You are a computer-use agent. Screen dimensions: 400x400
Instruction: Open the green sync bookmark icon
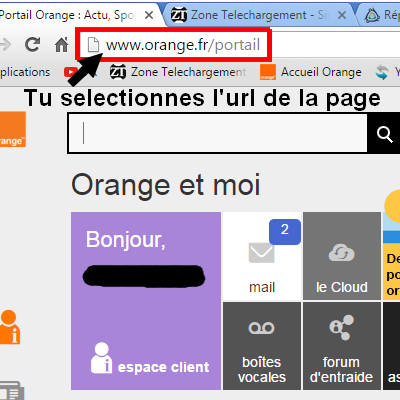pyautogui.click(x=382, y=72)
